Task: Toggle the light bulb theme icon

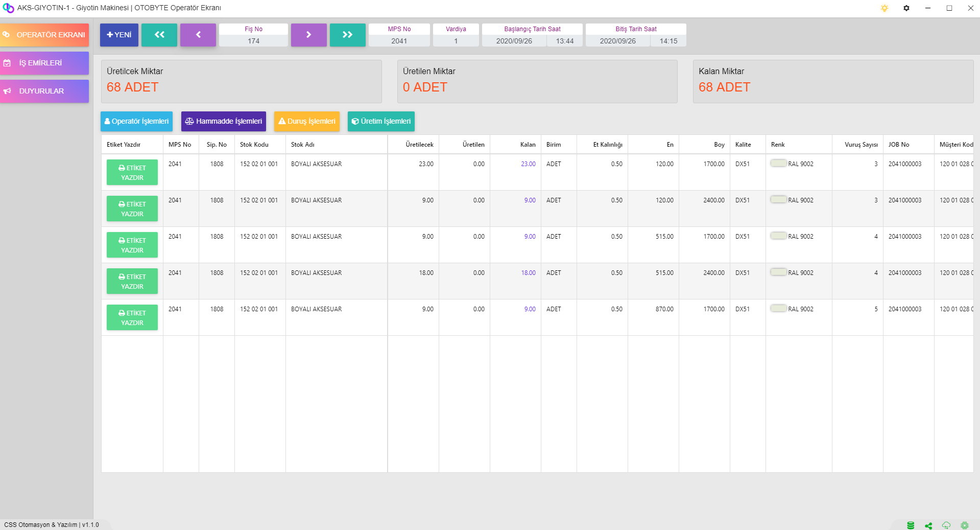Action: click(x=885, y=8)
